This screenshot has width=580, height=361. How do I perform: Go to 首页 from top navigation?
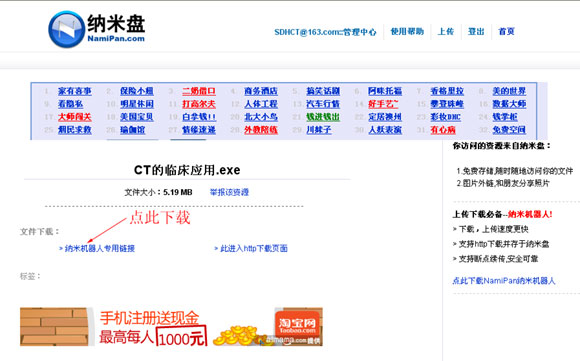click(x=506, y=32)
